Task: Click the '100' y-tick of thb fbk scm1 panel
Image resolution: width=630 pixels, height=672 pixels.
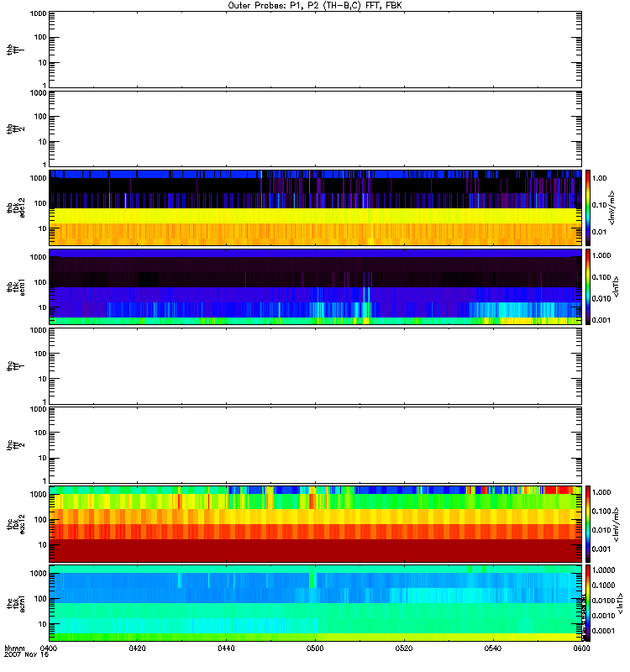Action: (40, 282)
